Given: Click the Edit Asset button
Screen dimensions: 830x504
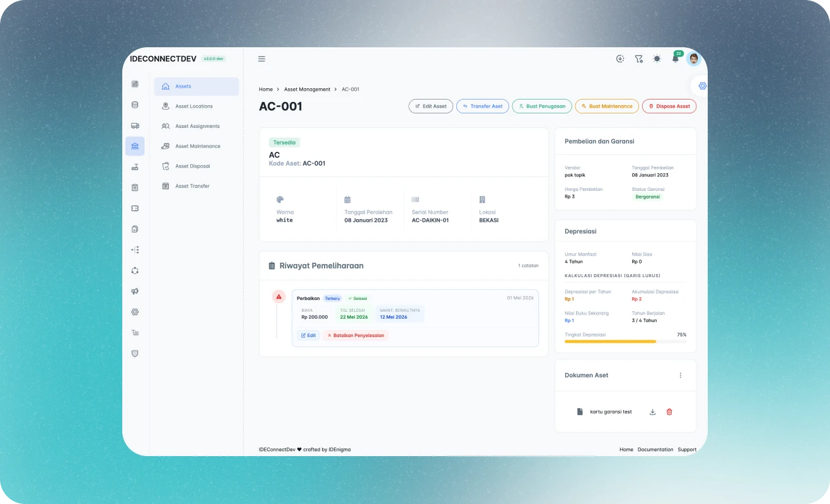Looking at the screenshot, I should [430, 106].
